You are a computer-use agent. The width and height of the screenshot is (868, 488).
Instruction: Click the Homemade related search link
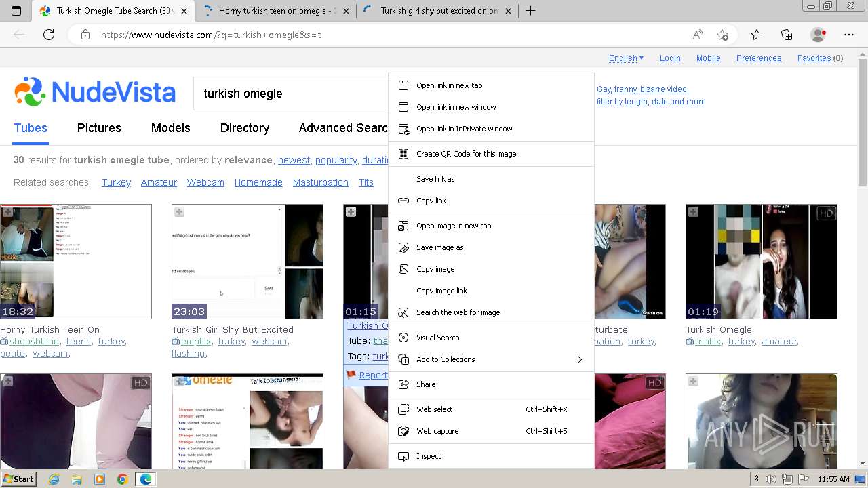coord(258,182)
